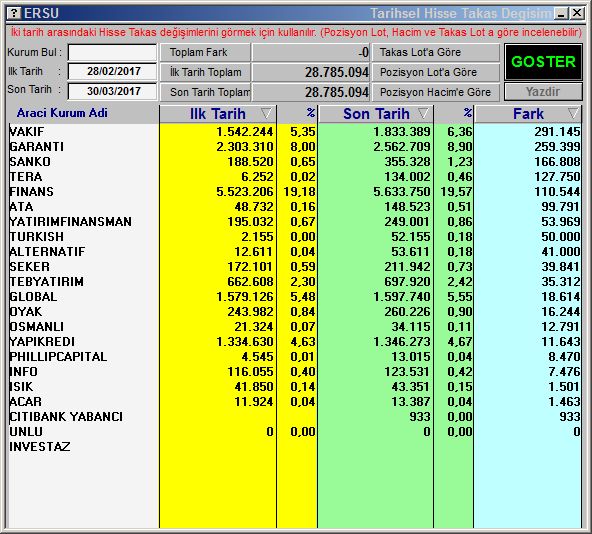This screenshot has width=592, height=534.
Task: Select the GARANTI row name
Action: [37, 147]
